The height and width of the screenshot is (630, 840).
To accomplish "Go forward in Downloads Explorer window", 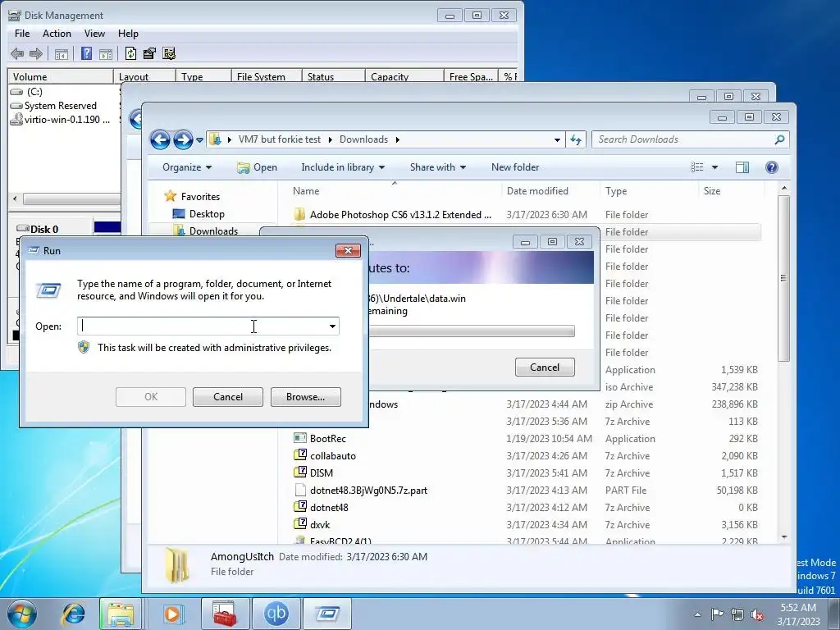I will 183,139.
